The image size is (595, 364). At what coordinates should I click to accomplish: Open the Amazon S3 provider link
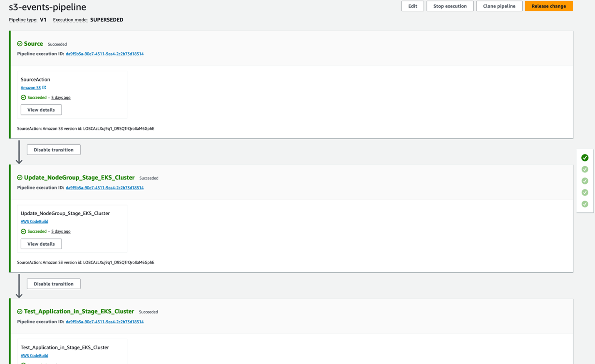[31, 88]
